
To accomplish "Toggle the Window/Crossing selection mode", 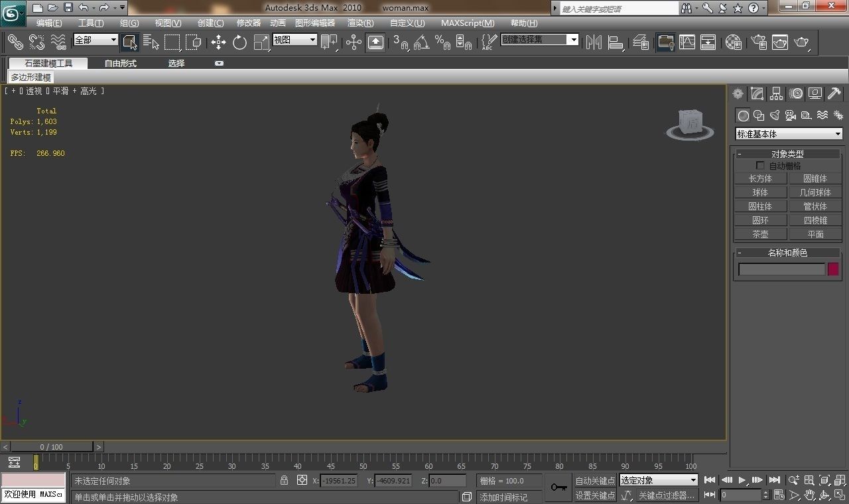I will (194, 42).
